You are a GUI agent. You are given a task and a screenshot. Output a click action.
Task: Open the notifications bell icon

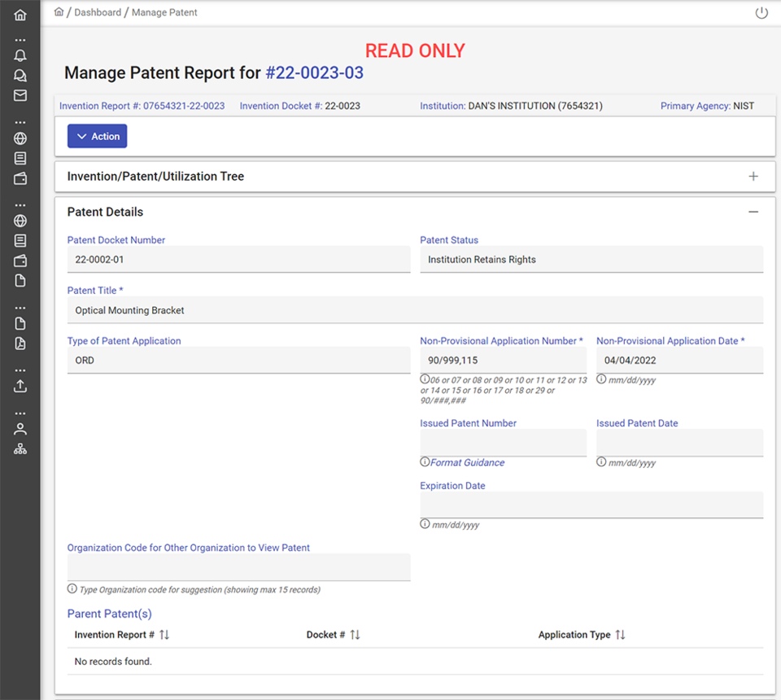(x=20, y=55)
